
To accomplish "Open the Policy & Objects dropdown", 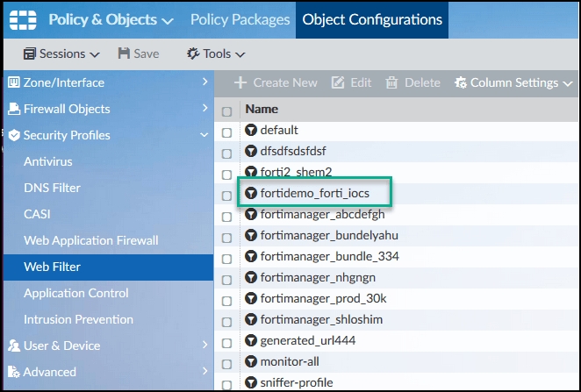I will coord(111,19).
